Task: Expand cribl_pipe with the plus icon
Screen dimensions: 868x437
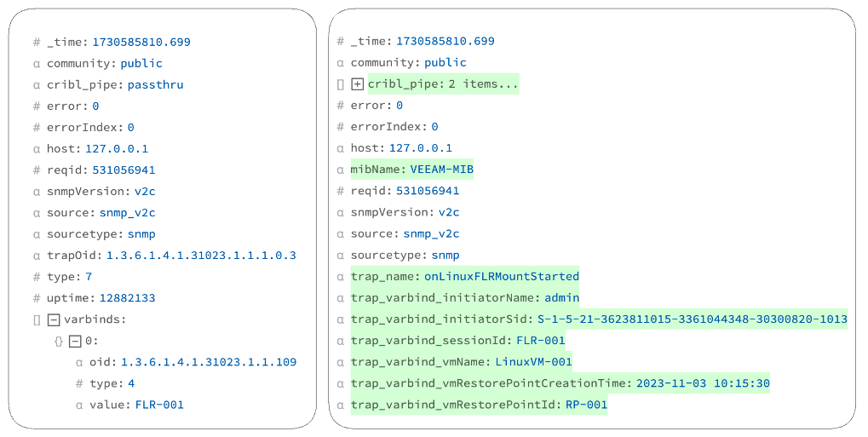Action: [x=357, y=84]
